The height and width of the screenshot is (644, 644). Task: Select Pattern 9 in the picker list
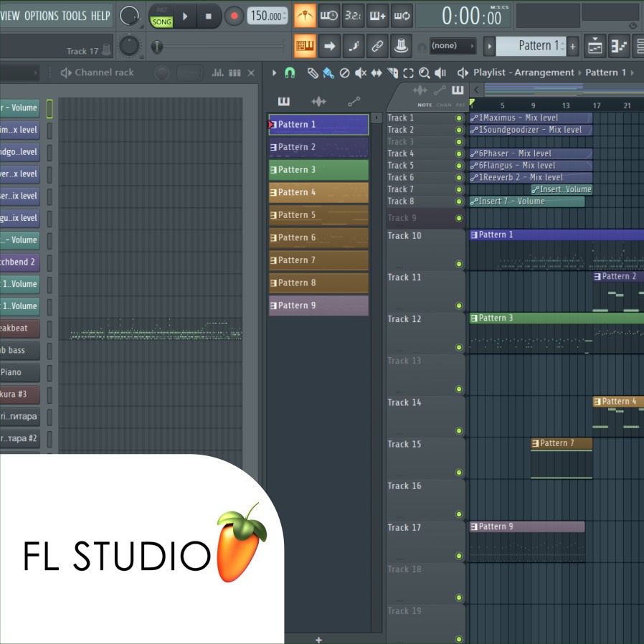(x=318, y=306)
